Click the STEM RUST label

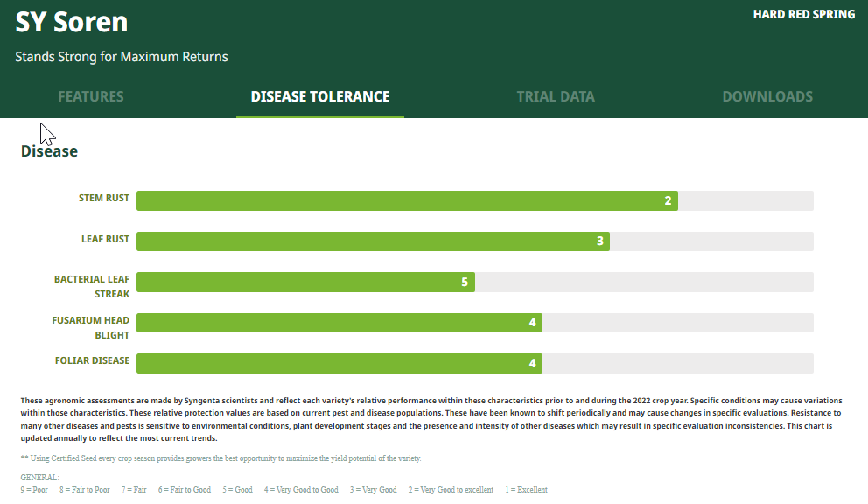click(x=103, y=199)
